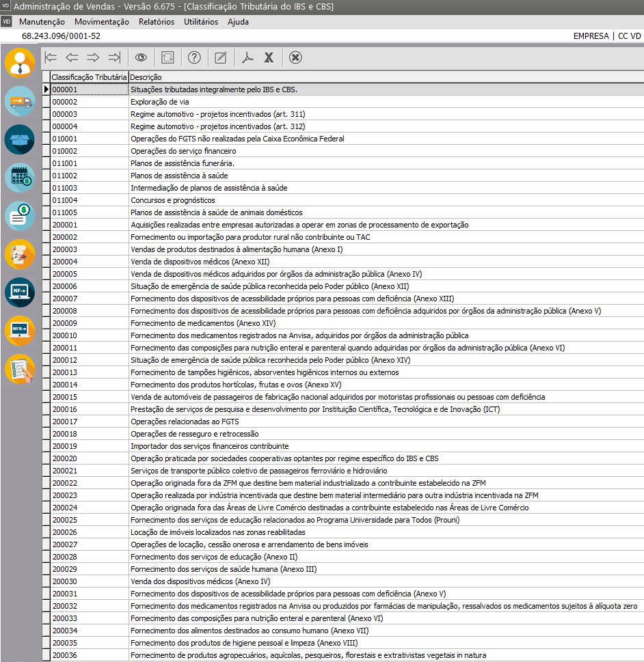The height and width of the screenshot is (662, 644).
Task: Click the businessman customer icon in sidebar
Action: click(20, 62)
